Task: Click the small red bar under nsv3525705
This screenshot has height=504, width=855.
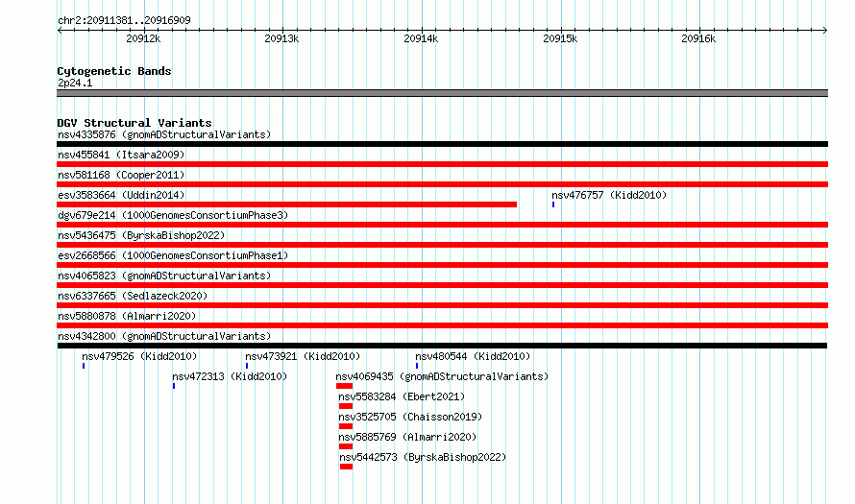Action: click(x=345, y=426)
